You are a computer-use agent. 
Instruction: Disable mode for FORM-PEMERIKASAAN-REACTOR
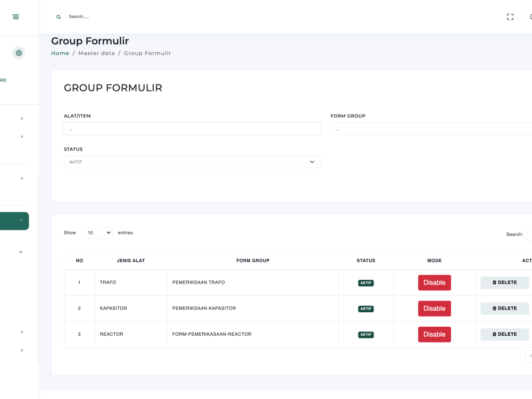coord(434,334)
